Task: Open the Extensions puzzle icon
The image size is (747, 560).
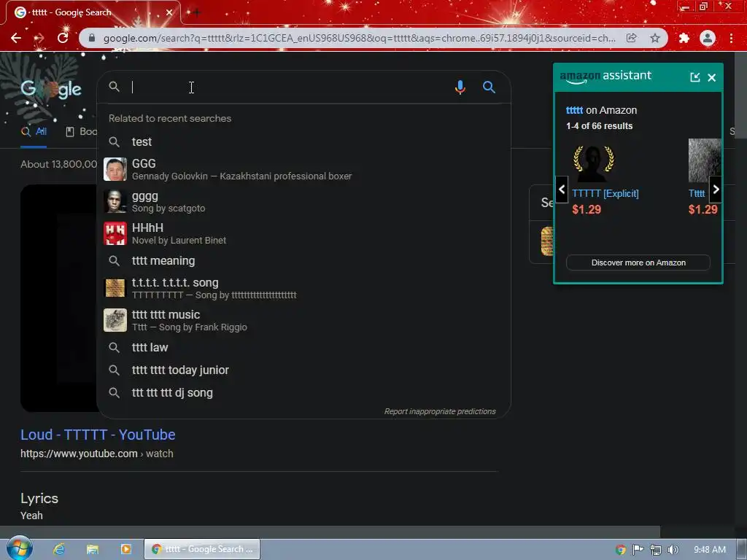Action: click(684, 38)
